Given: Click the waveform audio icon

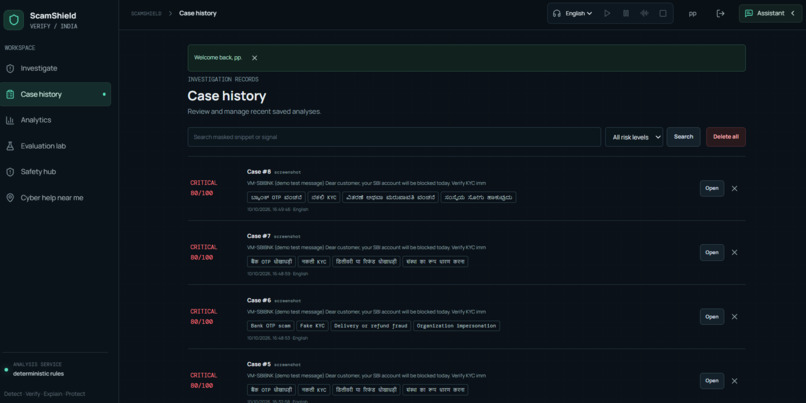Looking at the screenshot, I should [644, 13].
